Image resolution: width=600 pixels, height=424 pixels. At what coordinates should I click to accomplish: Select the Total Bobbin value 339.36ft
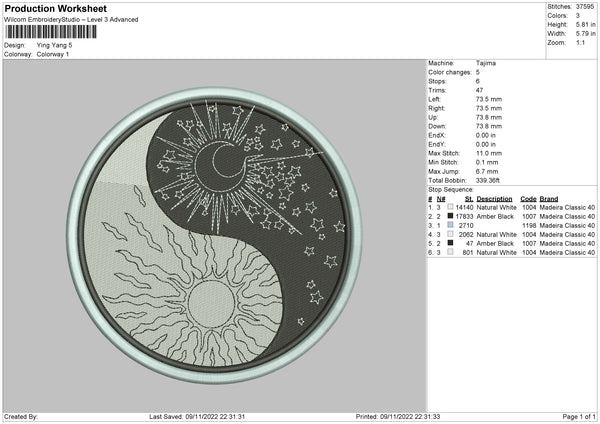(x=493, y=182)
